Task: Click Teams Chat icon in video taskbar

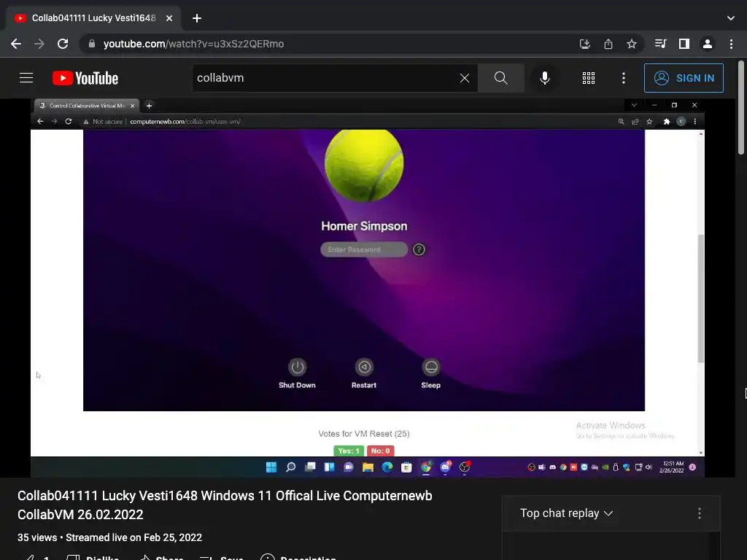Action: pyautogui.click(x=348, y=467)
